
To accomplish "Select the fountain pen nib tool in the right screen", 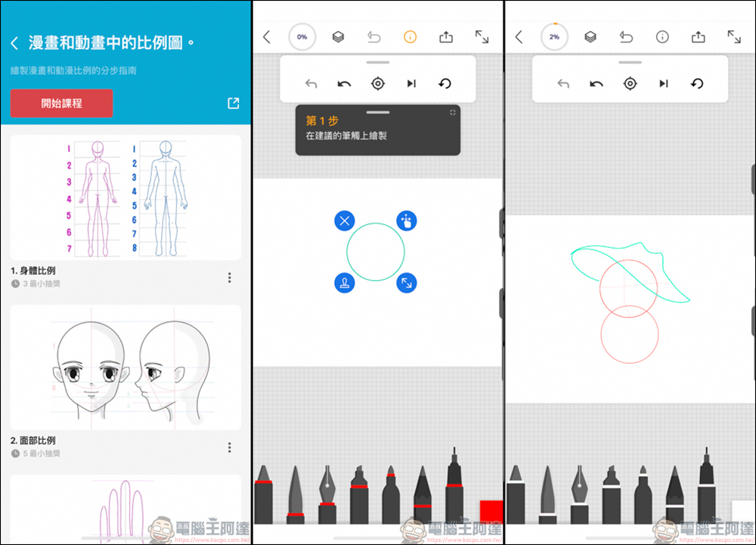I will pos(579,494).
